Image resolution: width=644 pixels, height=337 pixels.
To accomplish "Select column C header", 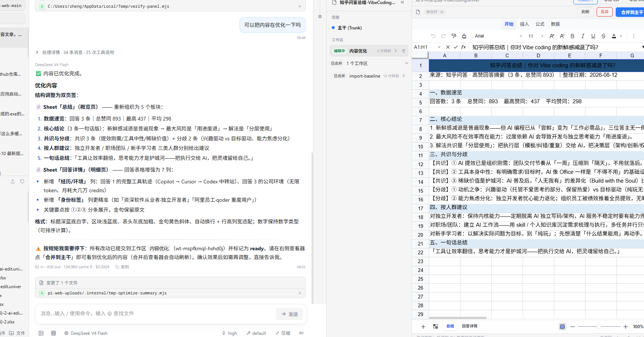I will (507, 55).
